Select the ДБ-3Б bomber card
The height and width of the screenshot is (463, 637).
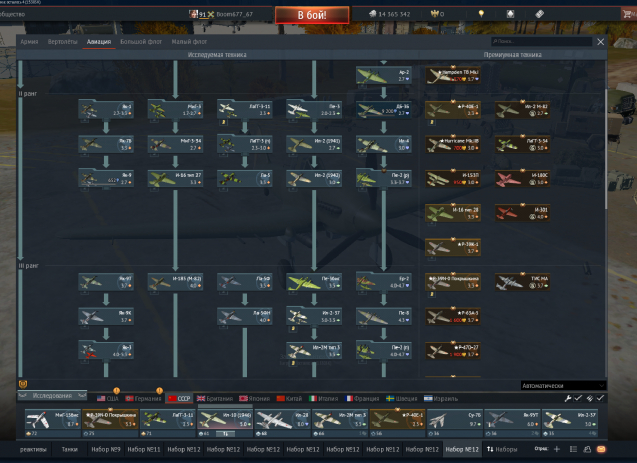pos(384,110)
